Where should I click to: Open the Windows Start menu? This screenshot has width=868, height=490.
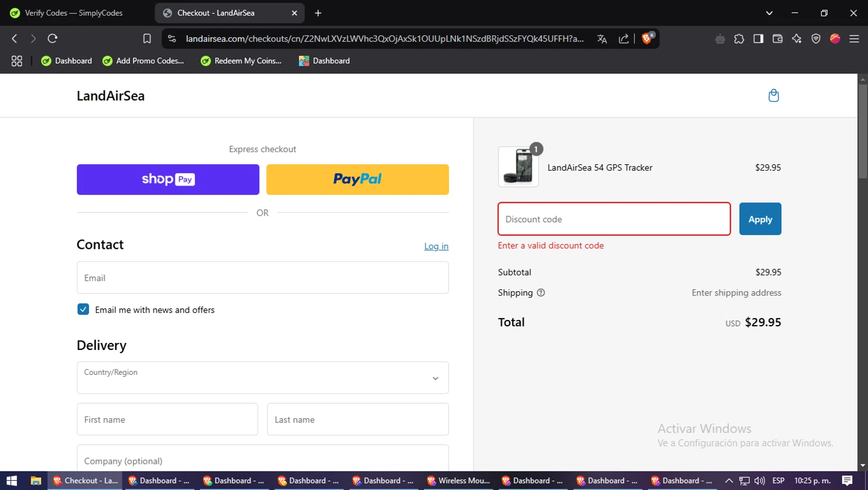point(12,481)
